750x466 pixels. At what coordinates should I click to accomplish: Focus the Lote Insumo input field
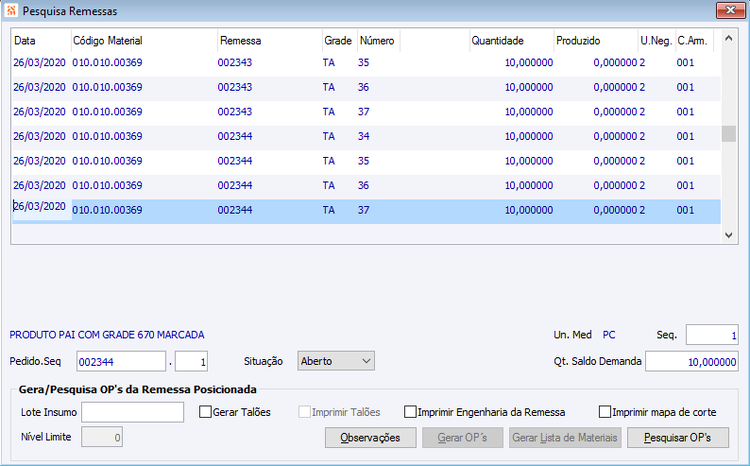click(x=132, y=412)
